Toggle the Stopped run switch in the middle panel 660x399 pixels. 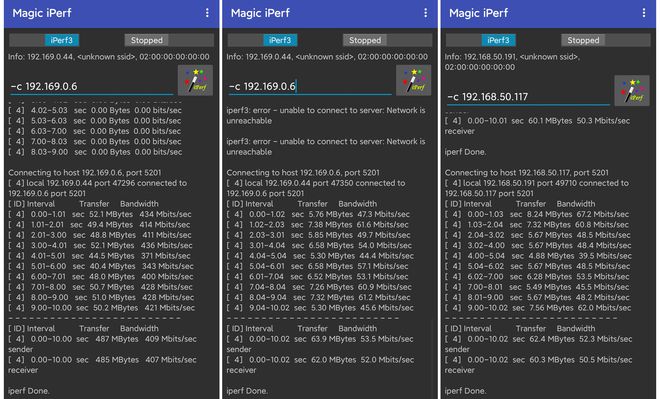click(387, 40)
